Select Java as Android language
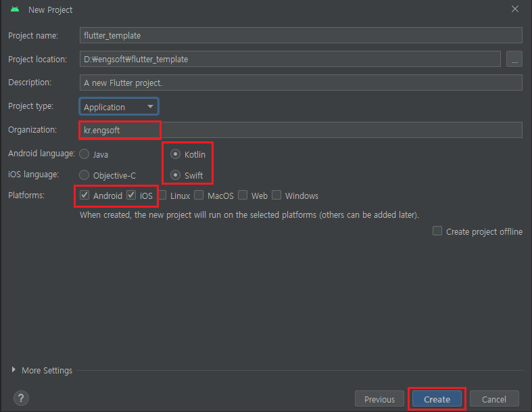 click(x=84, y=154)
